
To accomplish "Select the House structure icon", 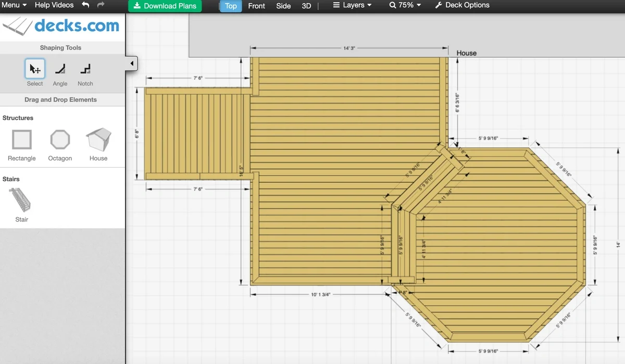I will tap(98, 140).
